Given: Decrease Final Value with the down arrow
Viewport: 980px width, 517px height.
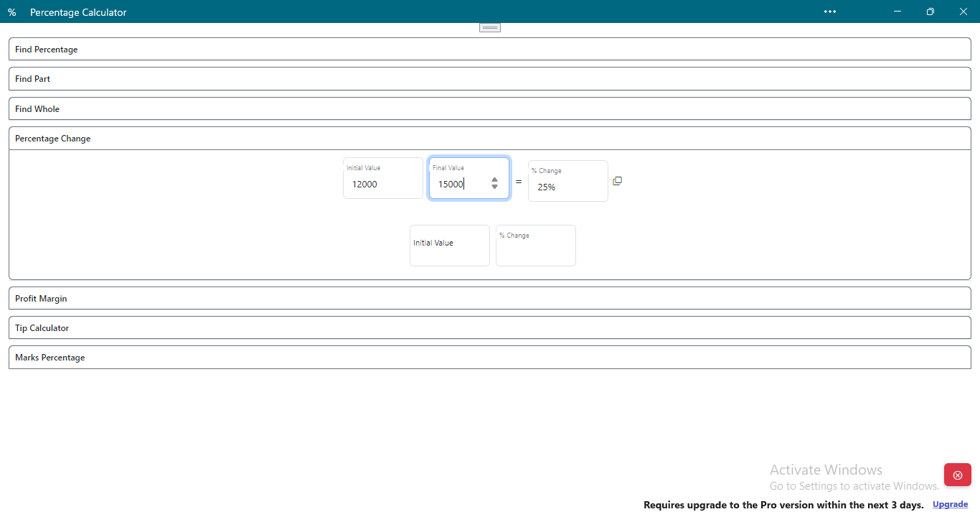Looking at the screenshot, I should pyautogui.click(x=494, y=187).
